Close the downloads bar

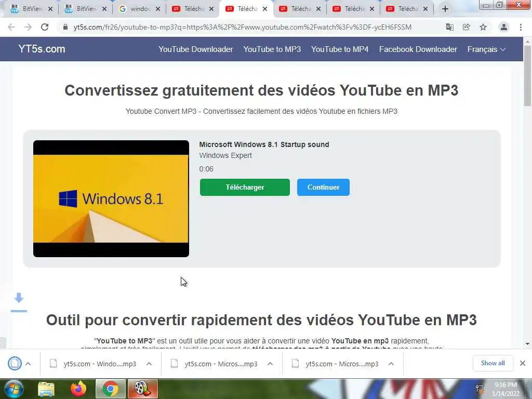click(523, 363)
